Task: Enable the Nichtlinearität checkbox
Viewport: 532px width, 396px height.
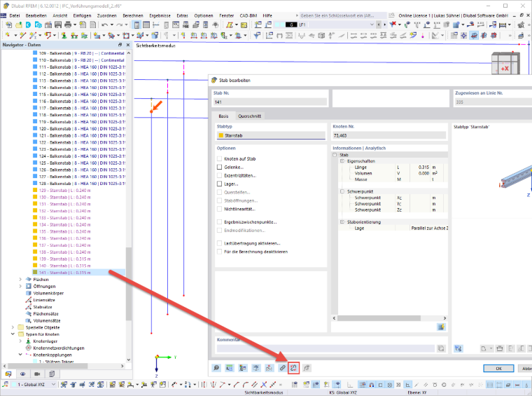Action: (219, 209)
